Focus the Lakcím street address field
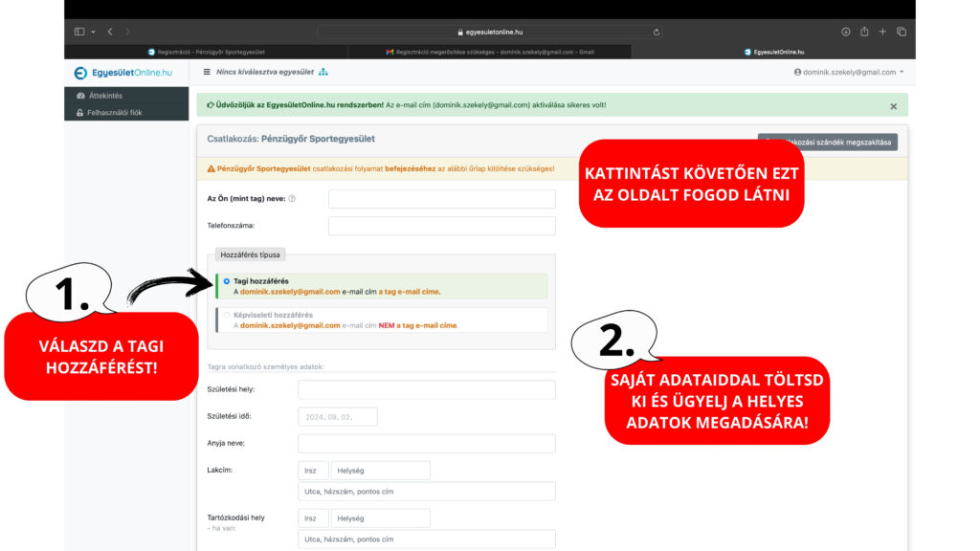This screenshot has width=980, height=551. [x=426, y=491]
